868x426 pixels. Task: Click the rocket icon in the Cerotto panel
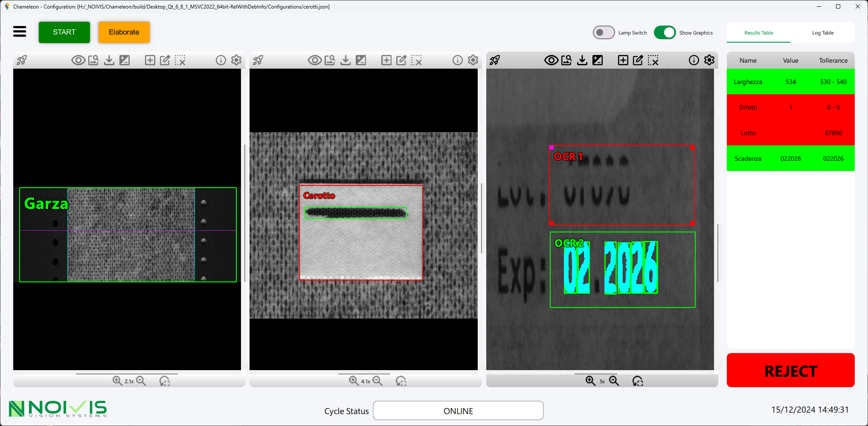pyautogui.click(x=258, y=60)
